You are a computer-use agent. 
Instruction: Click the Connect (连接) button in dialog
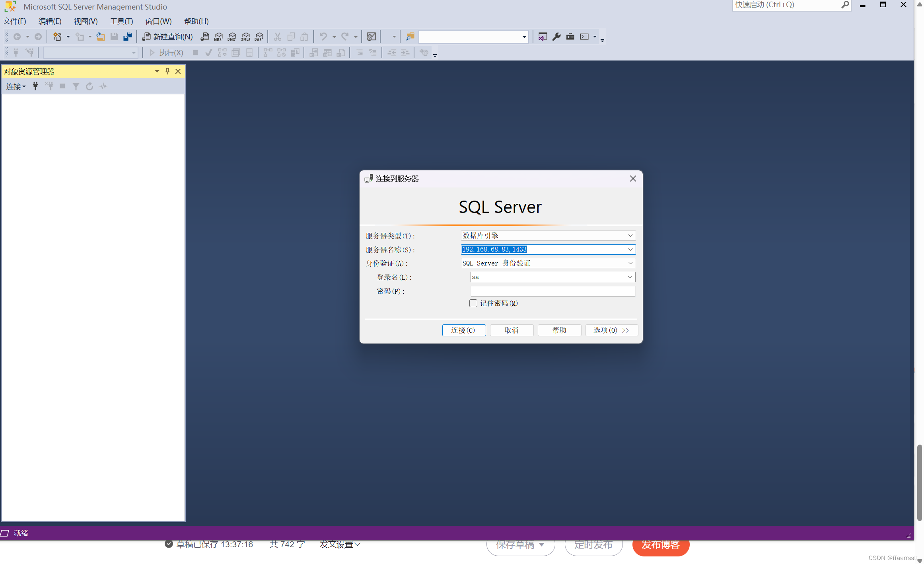click(x=463, y=330)
